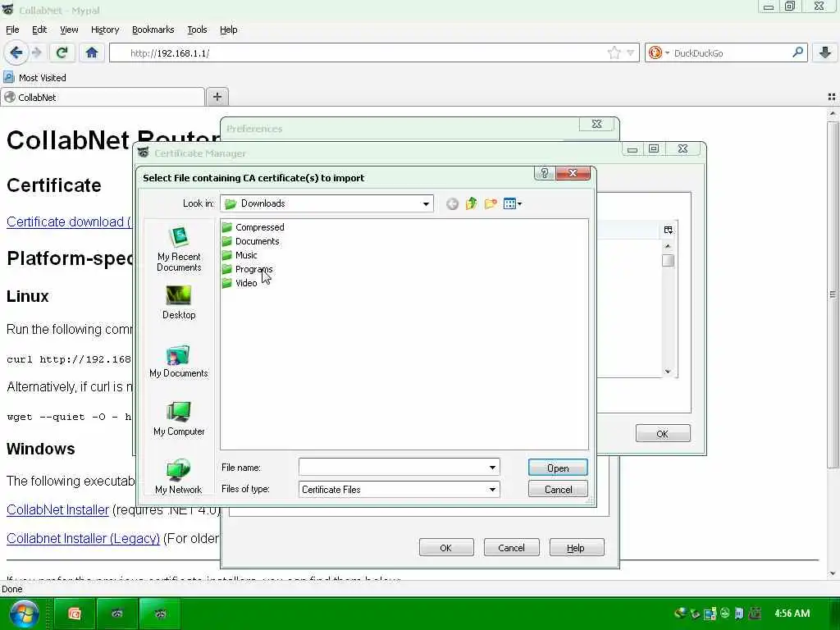Click column picker icon in Certificate Manager
Viewport: 840px width, 630px height.
point(668,230)
